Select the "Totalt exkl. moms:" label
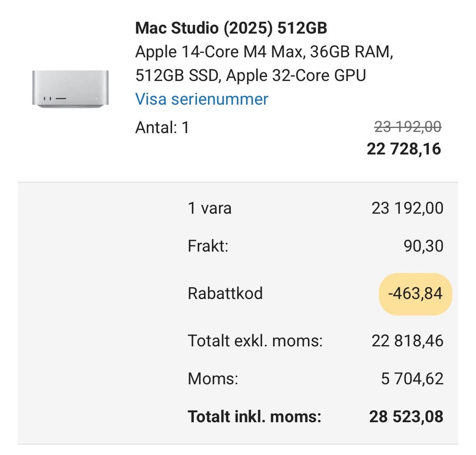476x455 pixels. [255, 341]
